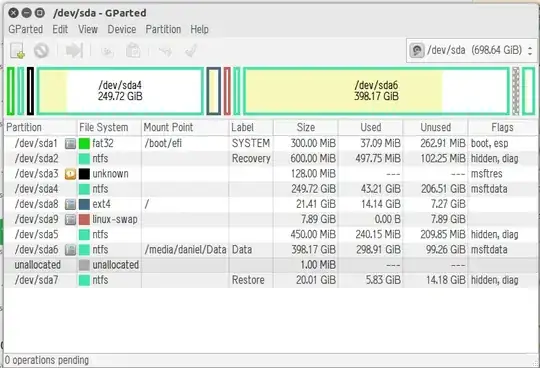The width and height of the screenshot is (540, 368).
Task: Click the /media/daniel/Data mount point cell
Action: click(185, 250)
